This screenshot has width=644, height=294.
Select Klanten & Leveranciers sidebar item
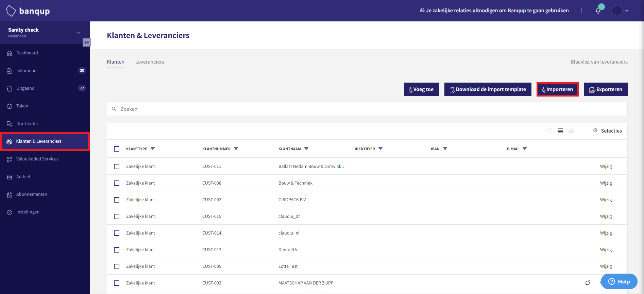pos(45,141)
